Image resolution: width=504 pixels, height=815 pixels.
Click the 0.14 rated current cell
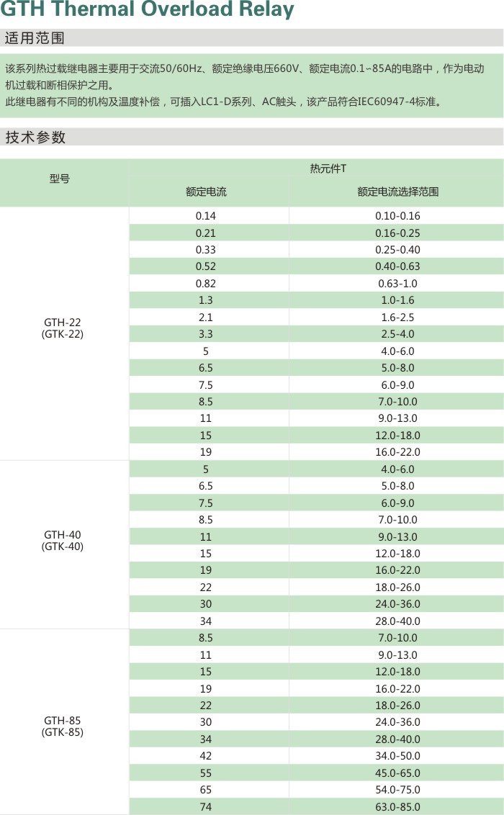coord(206,216)
